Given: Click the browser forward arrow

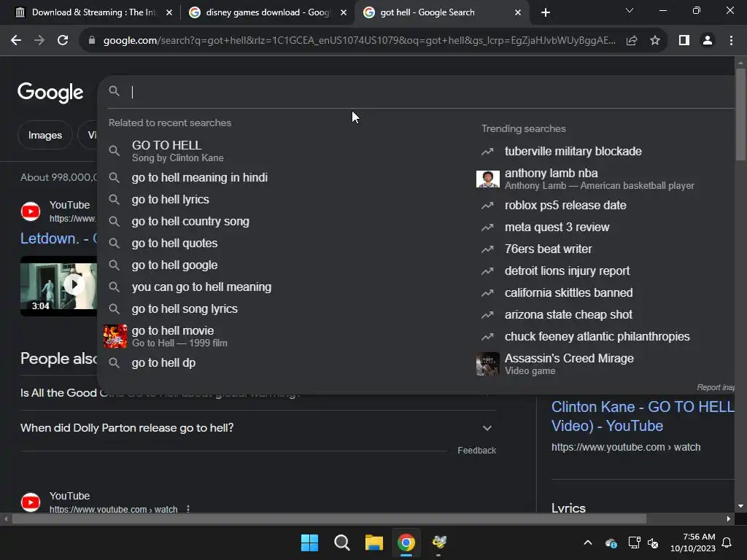Looking at the screenshot, I should pos(39,41).
